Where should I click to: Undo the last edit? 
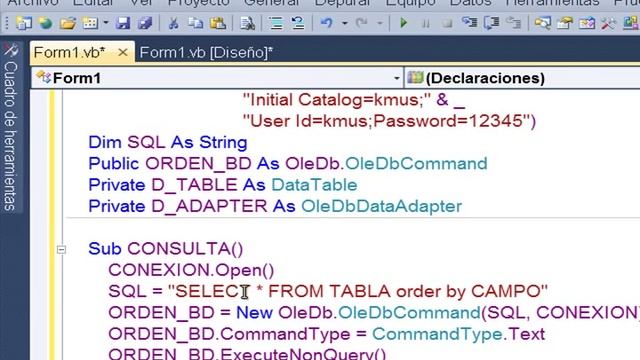click(326, 23)
